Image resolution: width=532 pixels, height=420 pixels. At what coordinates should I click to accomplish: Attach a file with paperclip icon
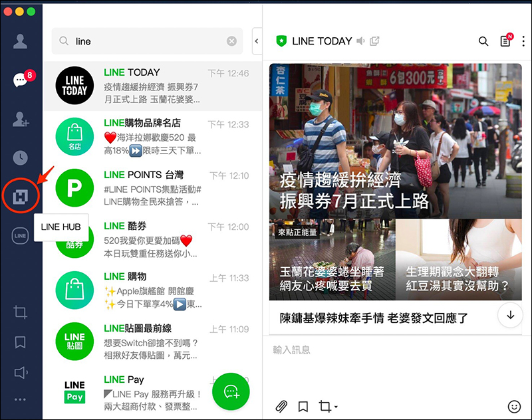point(281,406)
